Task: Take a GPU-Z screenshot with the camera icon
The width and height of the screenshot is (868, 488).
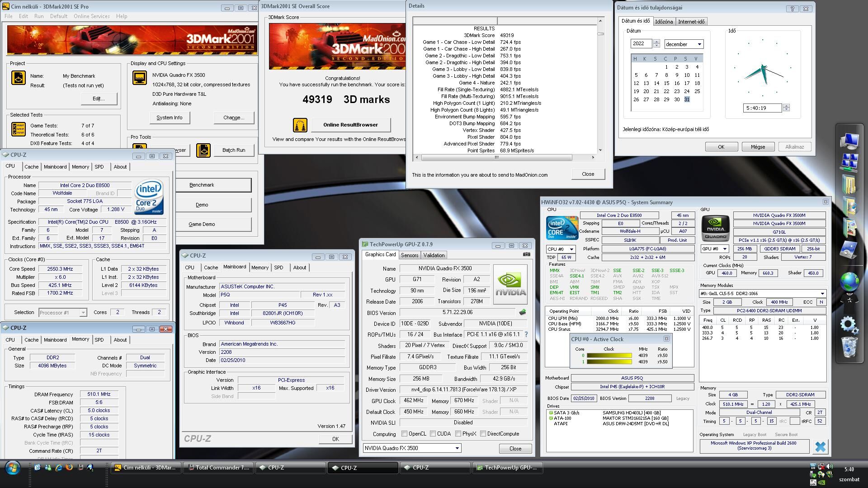Action: click(526, 254)
